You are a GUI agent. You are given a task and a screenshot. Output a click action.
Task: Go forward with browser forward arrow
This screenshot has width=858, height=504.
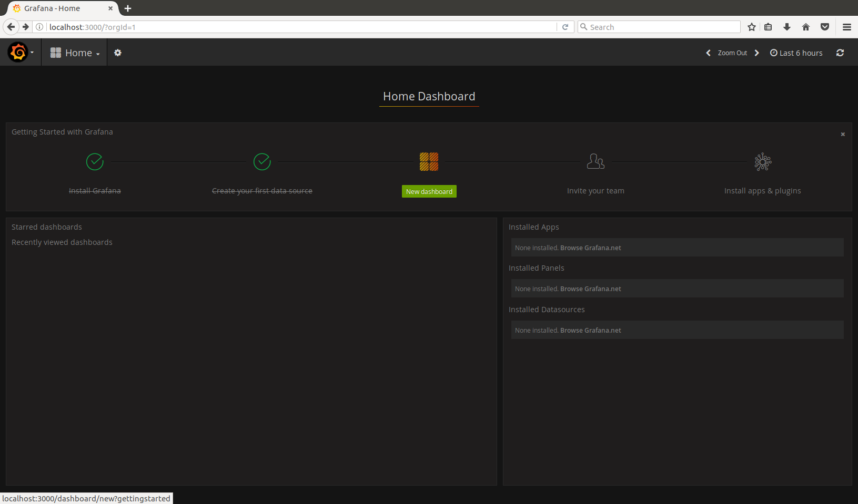click(x=25, y=27)
